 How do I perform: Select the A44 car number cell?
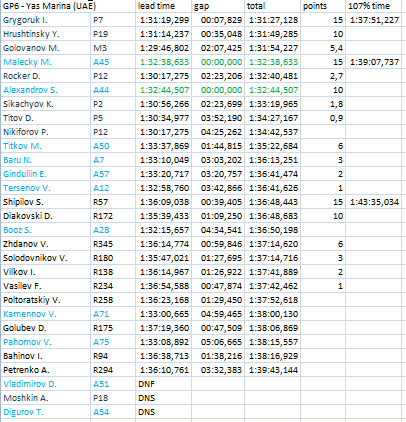tap(113, 90)
